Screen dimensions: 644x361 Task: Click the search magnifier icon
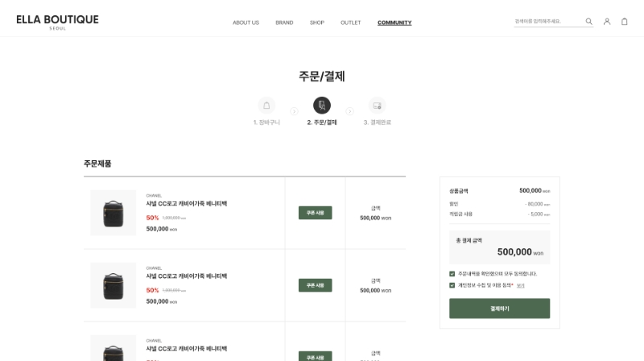(x=588, y=22)
